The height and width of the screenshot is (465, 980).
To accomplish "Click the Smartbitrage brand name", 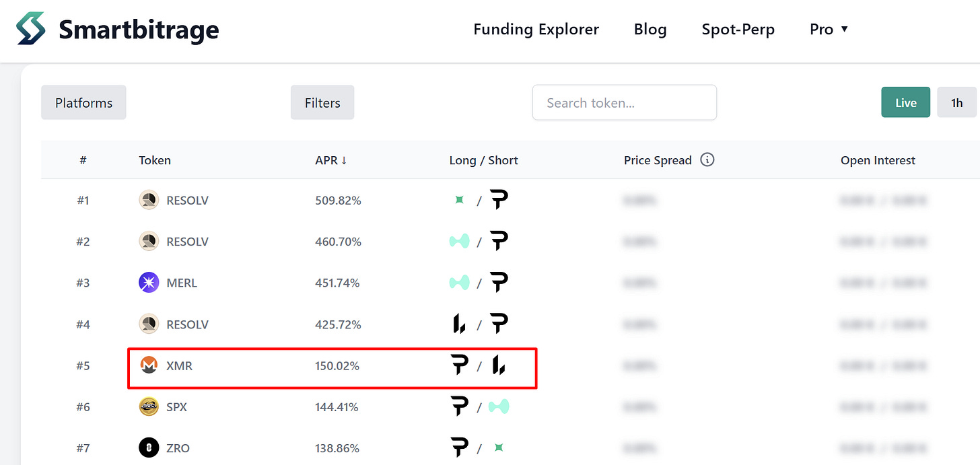I will (x=139, y=30).
